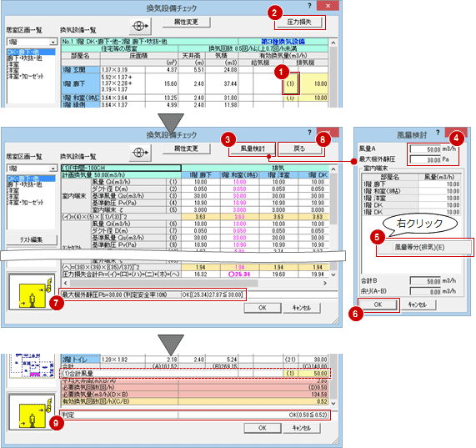Click the help question mark of top dialog
This screenshot has height=448, width=476.
(309, 6)
